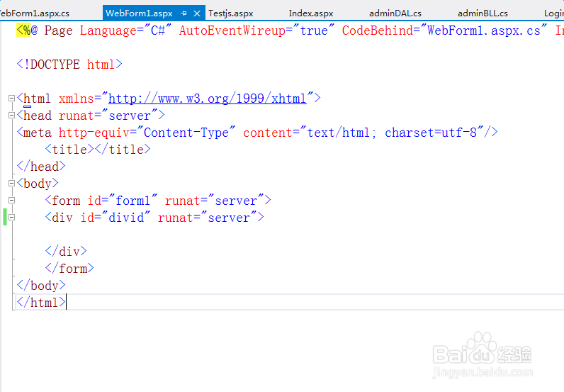Click the charset=utf-8 text
Screen dimensions: 564x392
tap(431, 133)
